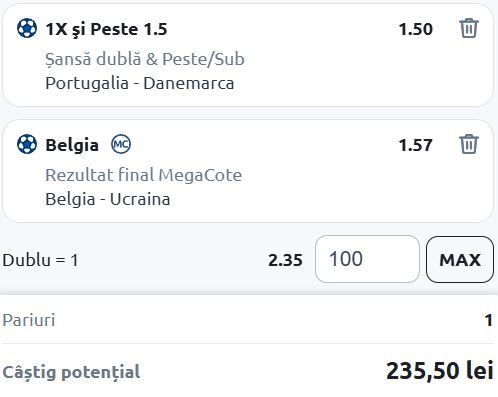Click the MC MegaCote badge next to Belgia
The height and width of the screenshot is (397, 498).
(x=121, y=144)
